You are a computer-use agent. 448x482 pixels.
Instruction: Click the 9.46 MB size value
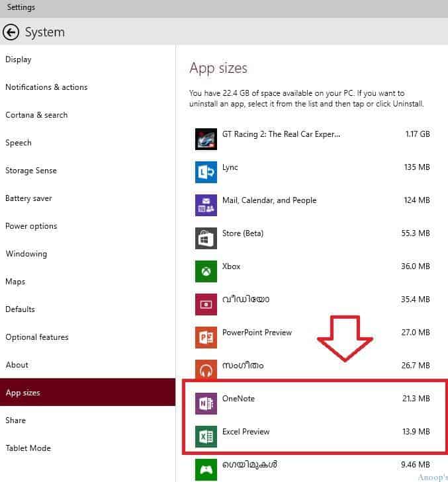(416, 465)
